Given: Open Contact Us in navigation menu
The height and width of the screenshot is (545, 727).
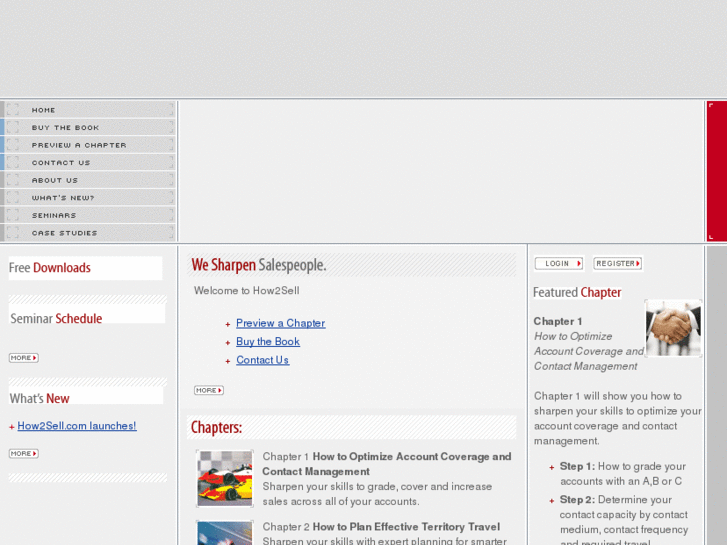Looking at the screenshot, I should coord(88,162).
